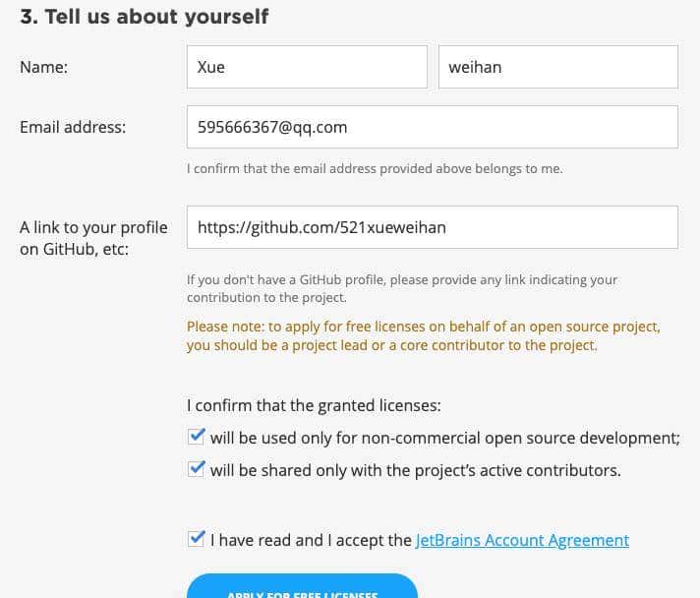Untick the account agreement acceptance checkbox

tap(197, 539)
